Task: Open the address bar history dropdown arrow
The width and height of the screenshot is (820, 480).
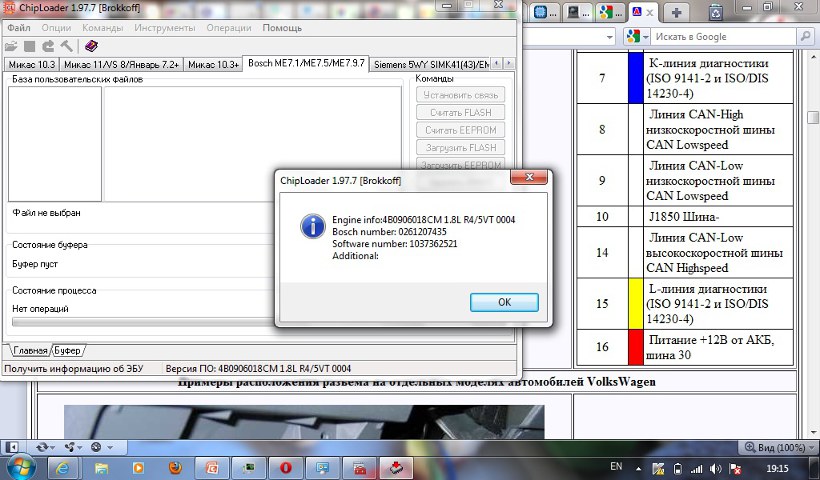Action: 609,37
